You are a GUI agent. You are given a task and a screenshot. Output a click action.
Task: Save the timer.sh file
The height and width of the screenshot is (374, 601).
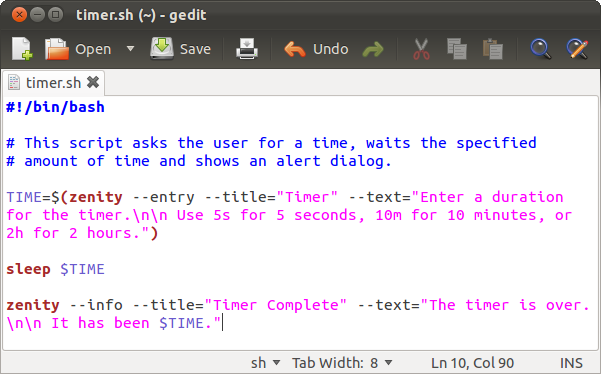point(181,49)
